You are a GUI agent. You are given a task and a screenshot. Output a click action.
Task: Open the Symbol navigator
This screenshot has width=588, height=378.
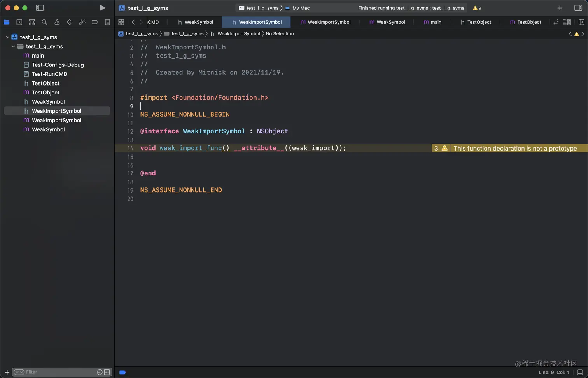[32, 22]
